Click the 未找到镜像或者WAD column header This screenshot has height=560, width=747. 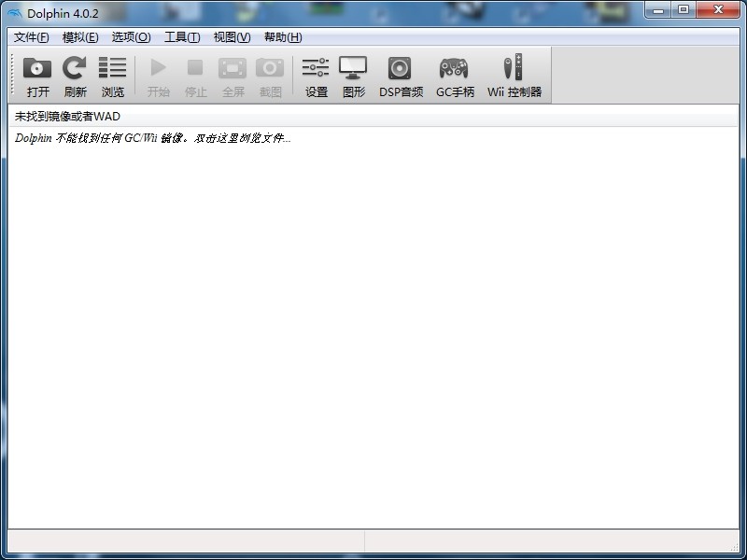(373, 116)
